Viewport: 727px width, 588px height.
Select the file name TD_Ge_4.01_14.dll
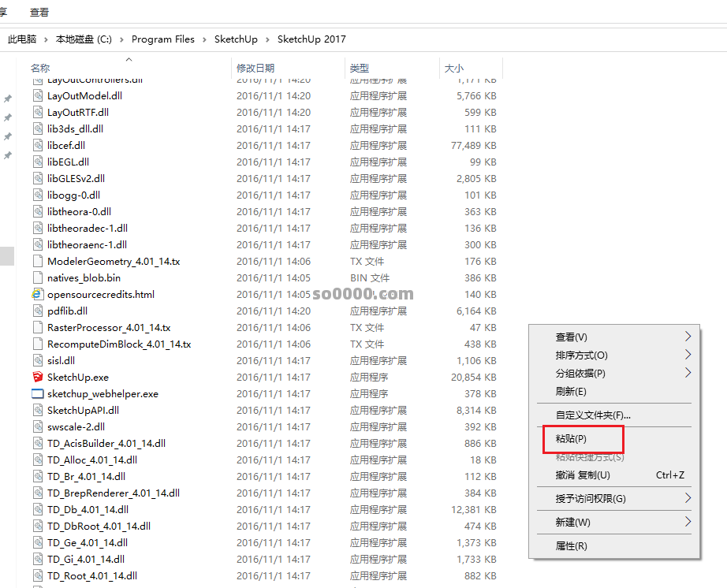[88, 542]
